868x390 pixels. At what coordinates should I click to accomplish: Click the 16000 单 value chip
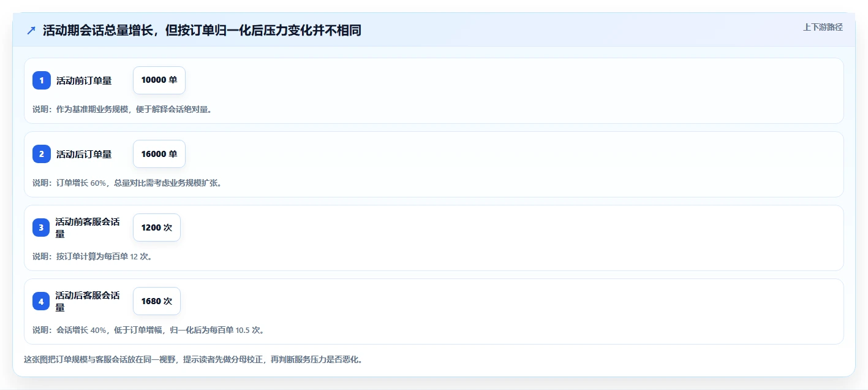pyautogui.click(x=159, y=154)
